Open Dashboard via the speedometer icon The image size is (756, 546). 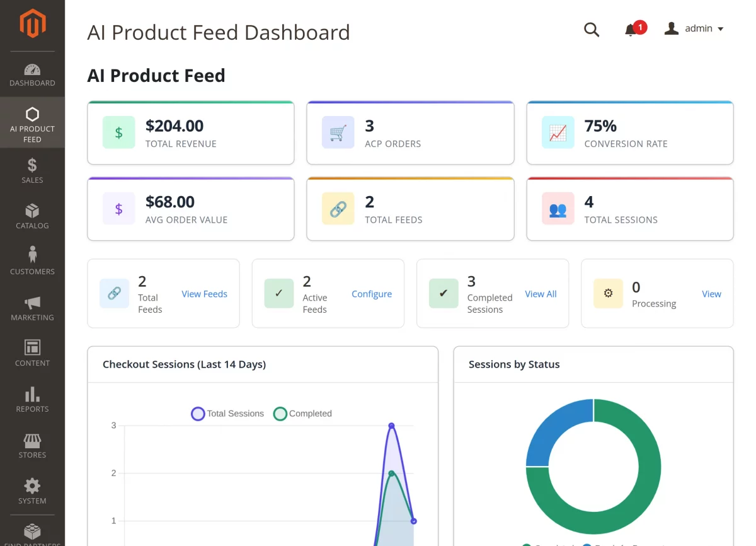pos(32,69)
